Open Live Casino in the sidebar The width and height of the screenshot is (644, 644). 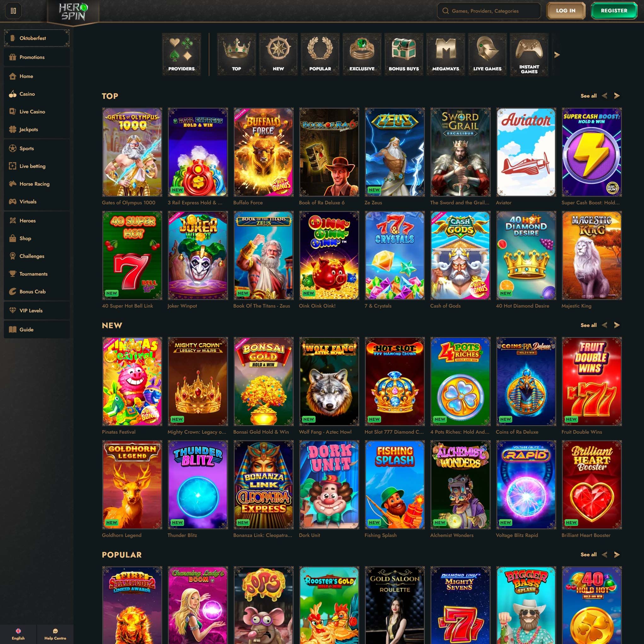click(x=32, y=112)
